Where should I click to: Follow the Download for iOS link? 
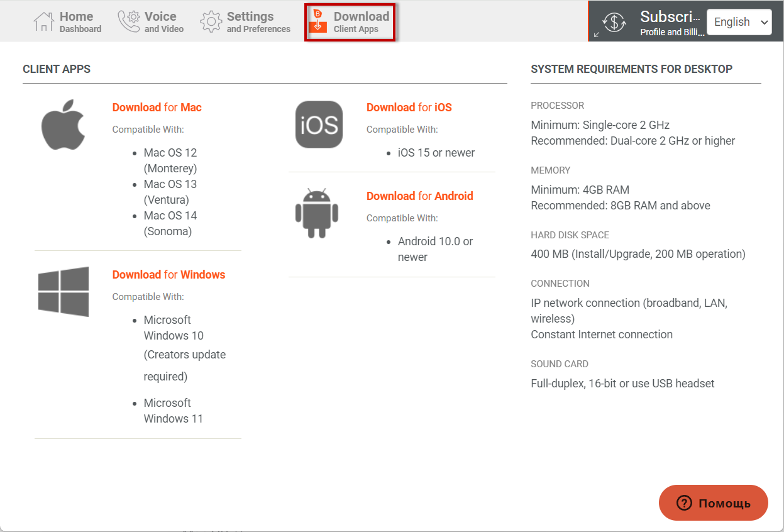(409, 108)
